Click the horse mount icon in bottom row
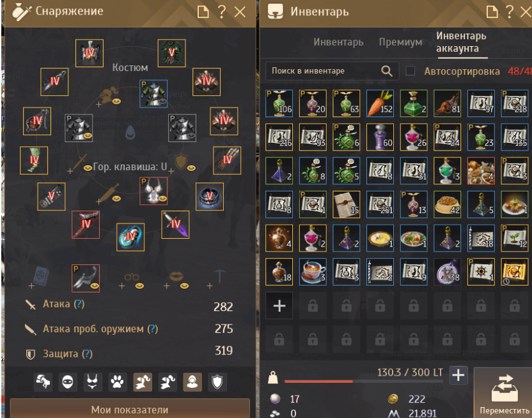Image resolution: width=532 pixels, height=418 pixels. coord(43,382)
